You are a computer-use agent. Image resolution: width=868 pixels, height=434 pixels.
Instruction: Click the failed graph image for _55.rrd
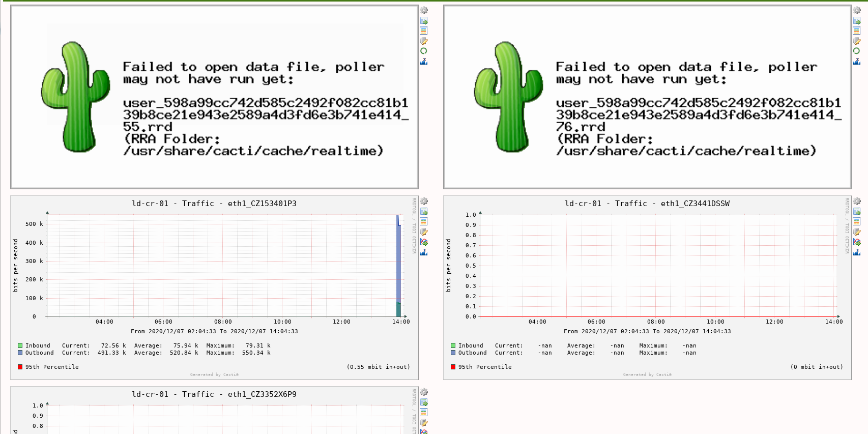point(214,97)
